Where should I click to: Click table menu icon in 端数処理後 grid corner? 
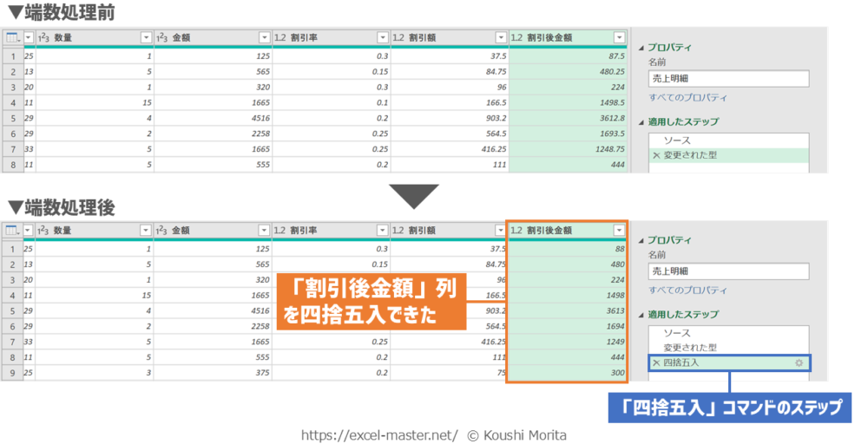[12, 231]
